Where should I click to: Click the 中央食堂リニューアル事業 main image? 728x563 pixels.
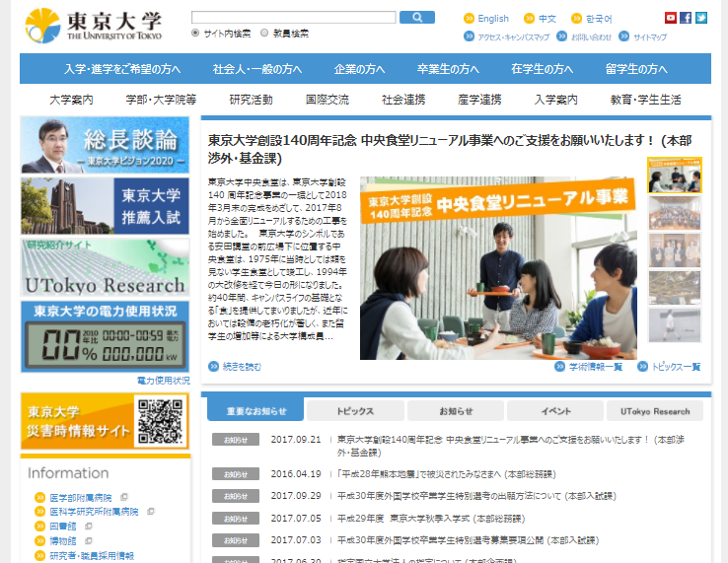pos(498,268)
